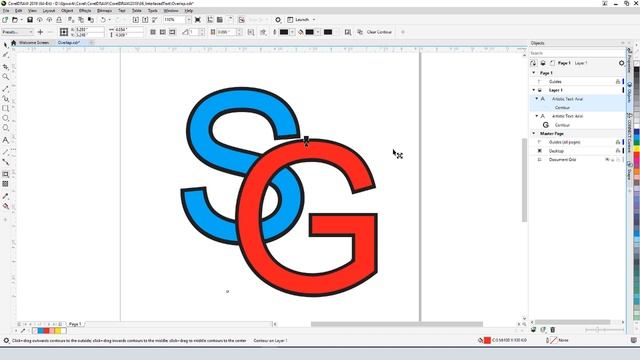Toggle show object properties view in Objects docker
The width and height of the screenshot is (640, 360).
coord(533,63)
